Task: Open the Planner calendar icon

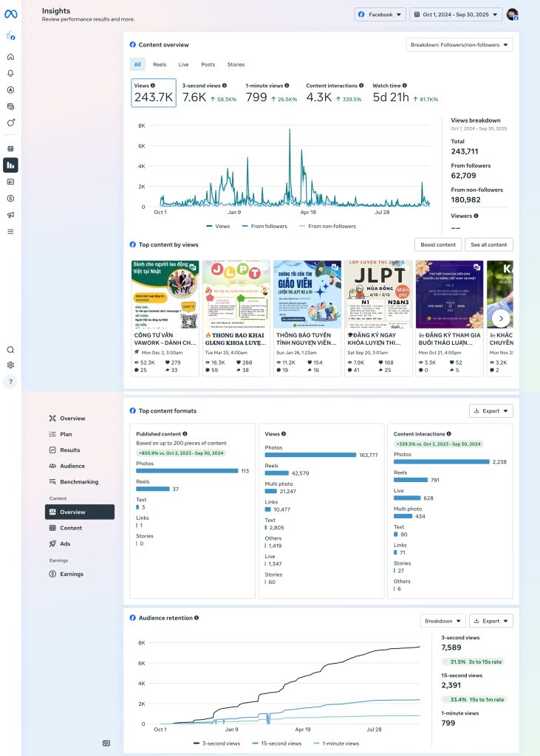Action: 10,148
